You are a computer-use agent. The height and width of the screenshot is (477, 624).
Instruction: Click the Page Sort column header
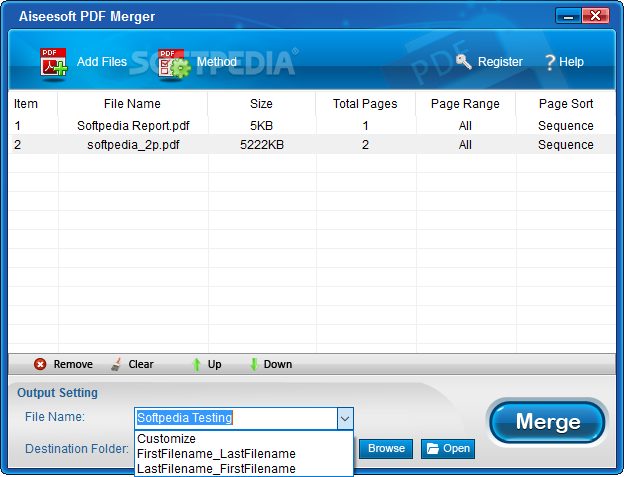pos(566,104)
